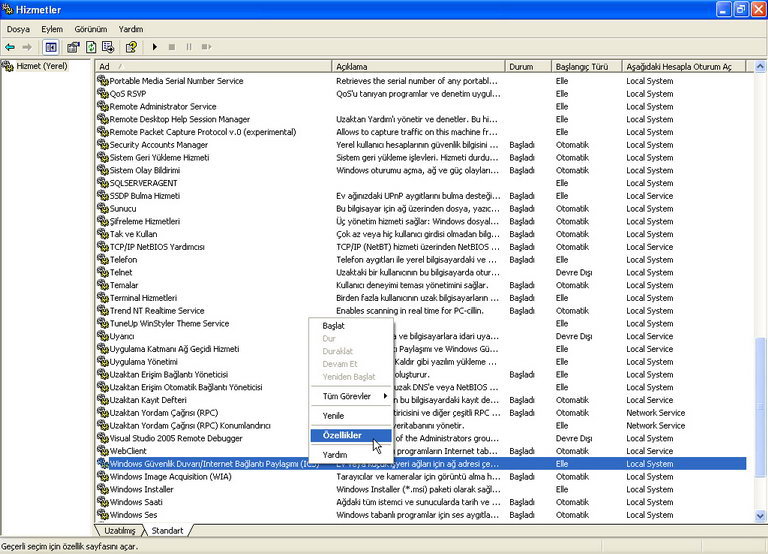
Task: Click the Forward arrow toolbar icon
Action: (x=27, y=47)
